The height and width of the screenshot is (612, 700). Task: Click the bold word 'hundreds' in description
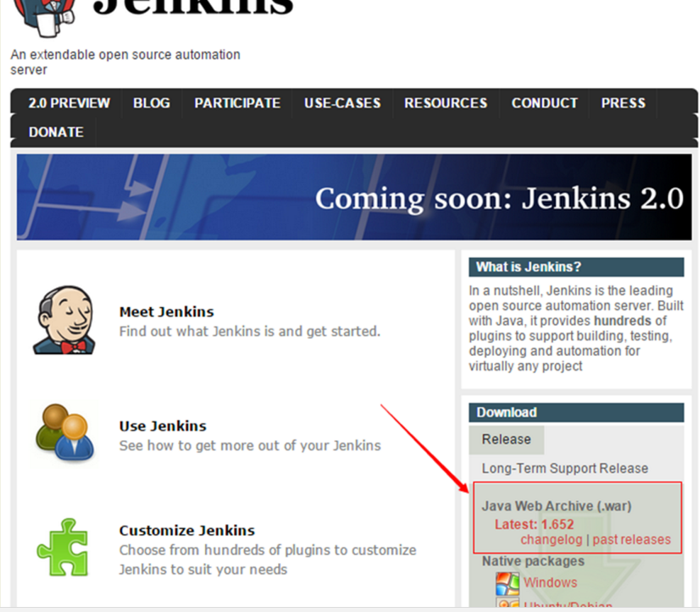(x=622, y=321)
